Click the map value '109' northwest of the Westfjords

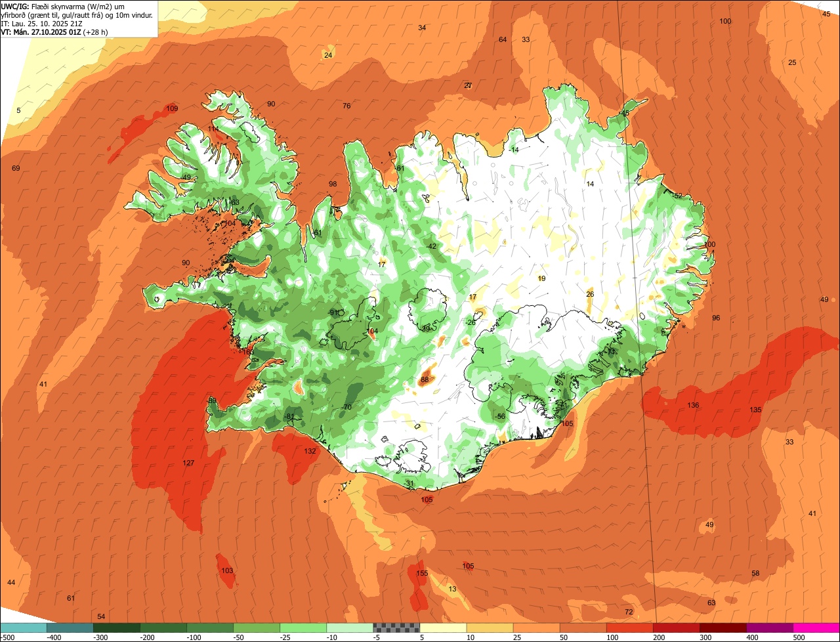tap(172, 108)
